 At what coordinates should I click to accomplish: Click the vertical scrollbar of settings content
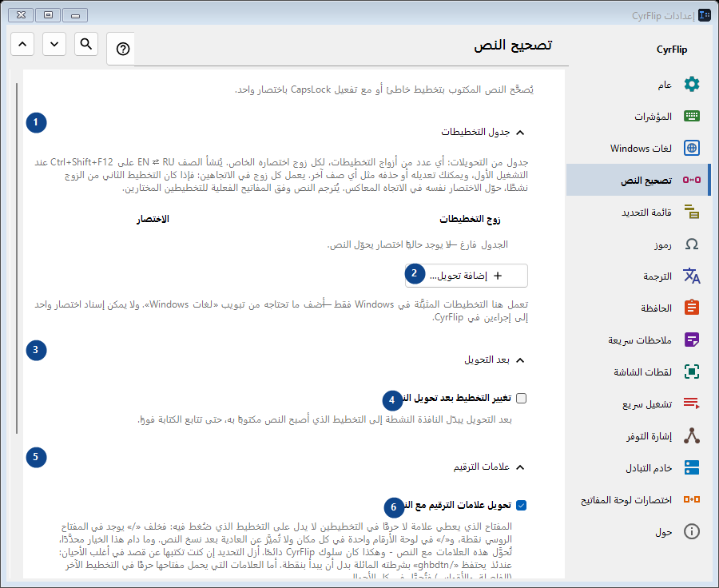17,258
